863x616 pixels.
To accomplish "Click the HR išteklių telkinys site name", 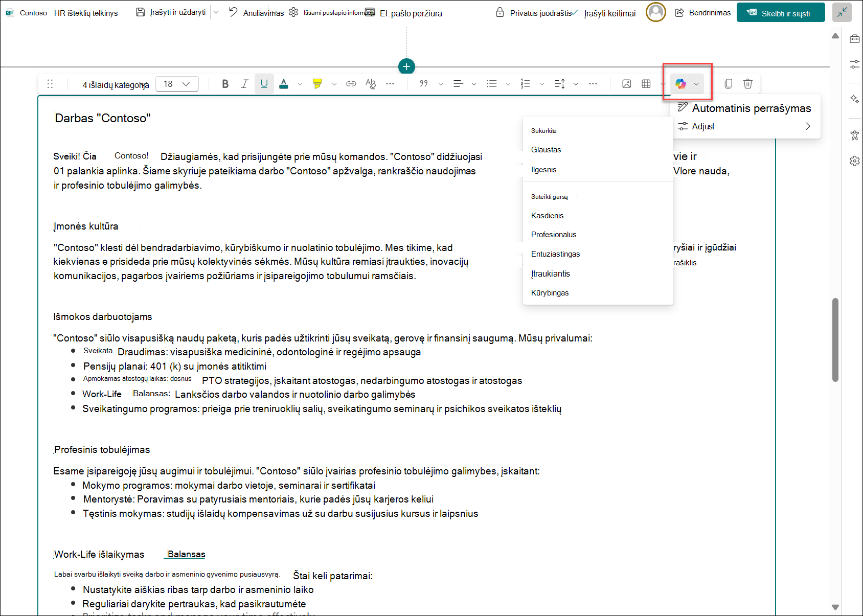I will pyautogui.click(x=86, y=13).
